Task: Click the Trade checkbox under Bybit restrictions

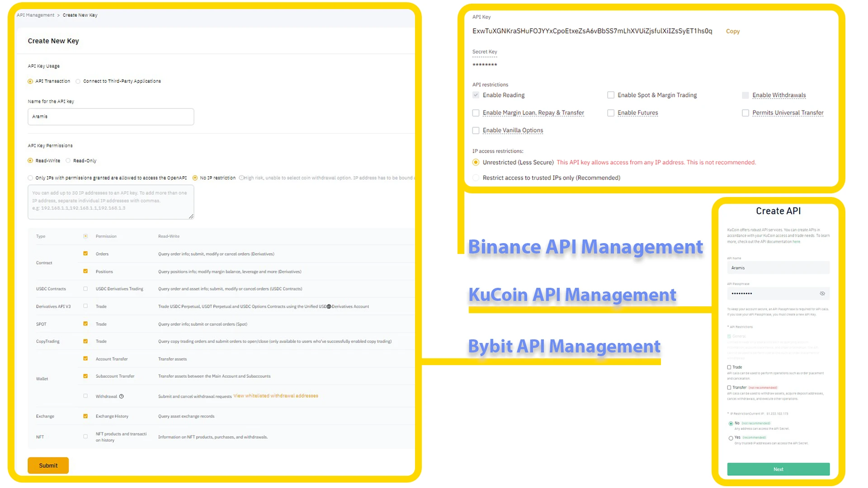Action: pyautogui.click(x=730, y=367)
